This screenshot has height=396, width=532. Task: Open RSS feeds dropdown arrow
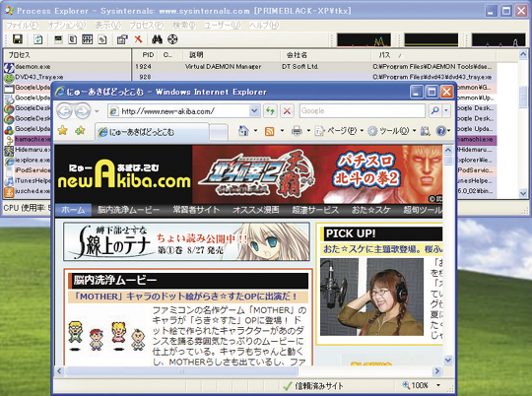(x=282, y=131)
